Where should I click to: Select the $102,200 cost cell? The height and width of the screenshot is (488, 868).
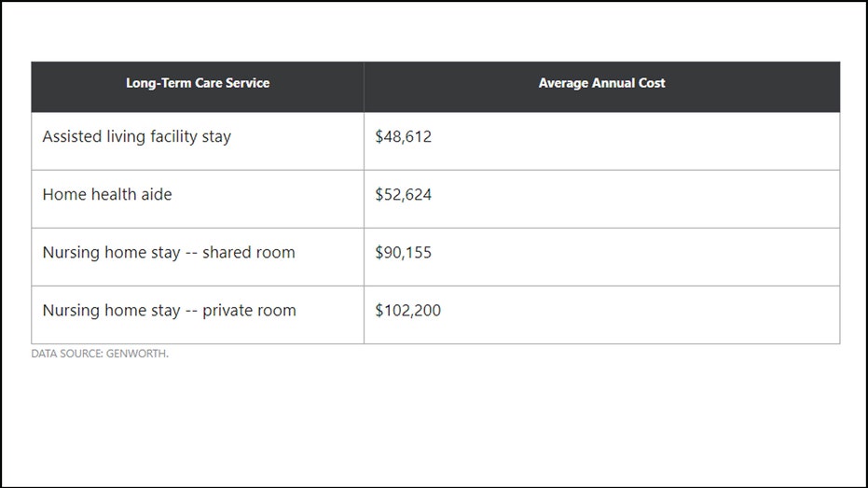pyautogui.click(x=601, y=315)
